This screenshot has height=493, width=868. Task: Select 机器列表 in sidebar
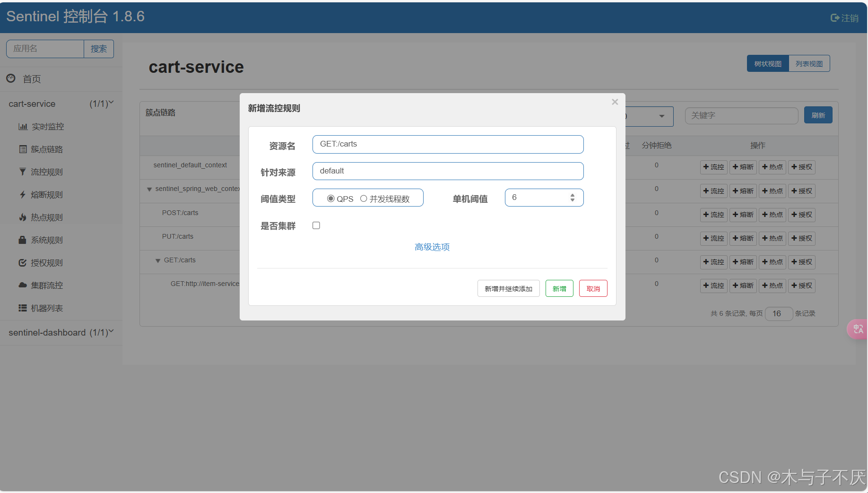46,308
